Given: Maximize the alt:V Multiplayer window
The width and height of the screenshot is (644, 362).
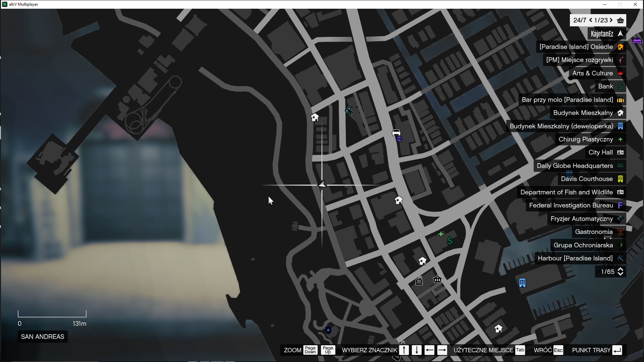Looking at the screenshot, I should (x=620, y=4).
